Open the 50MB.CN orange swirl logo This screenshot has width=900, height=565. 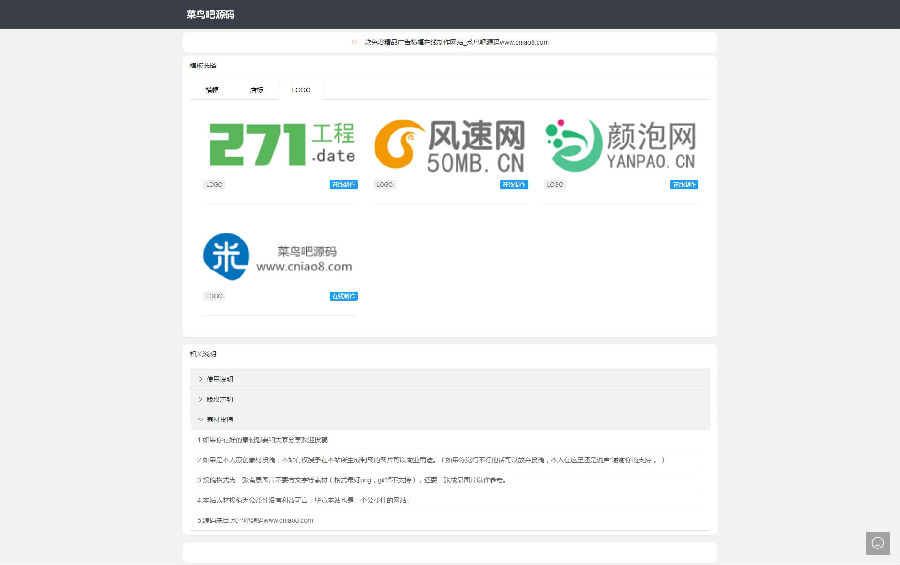450,145
